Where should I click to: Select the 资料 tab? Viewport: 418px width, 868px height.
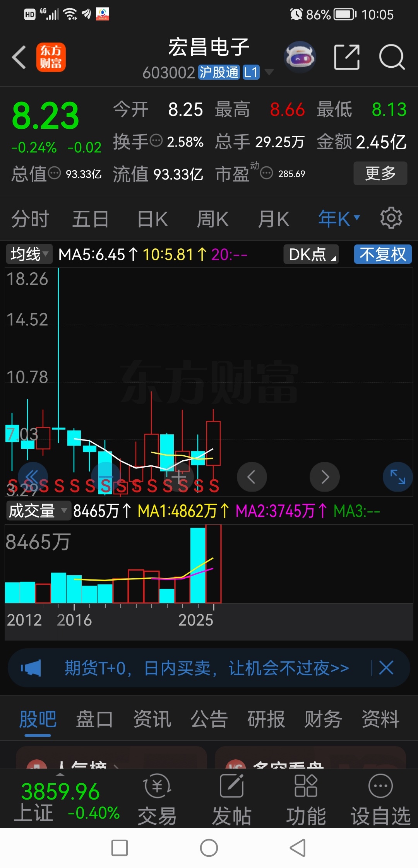[380, 719]
